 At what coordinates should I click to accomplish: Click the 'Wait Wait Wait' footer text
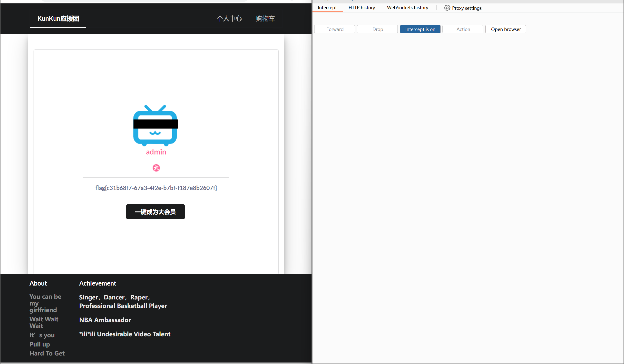44,322
